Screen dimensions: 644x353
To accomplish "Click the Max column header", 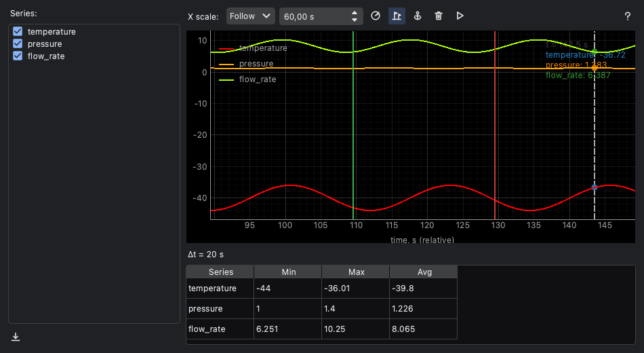I will click(x=356, y=272).
